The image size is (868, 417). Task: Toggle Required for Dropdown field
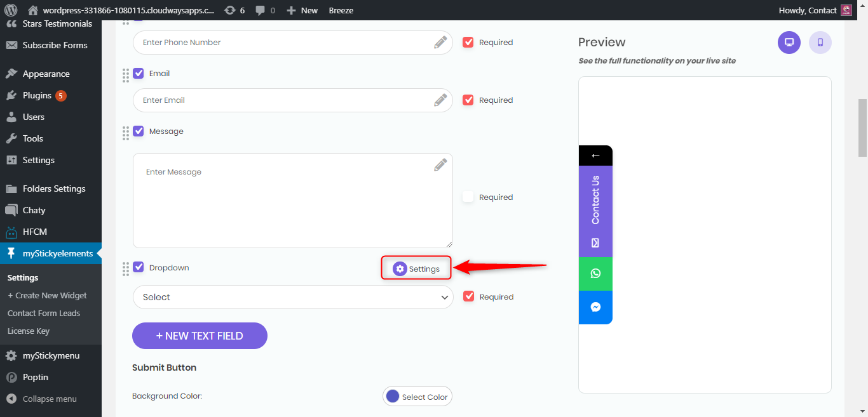coord(469,296)
